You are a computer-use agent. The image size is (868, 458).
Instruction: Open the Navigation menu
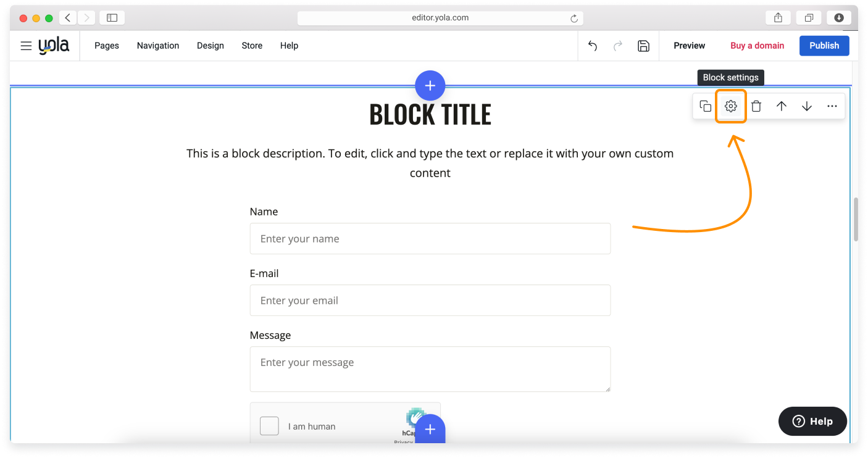(157, 45)
